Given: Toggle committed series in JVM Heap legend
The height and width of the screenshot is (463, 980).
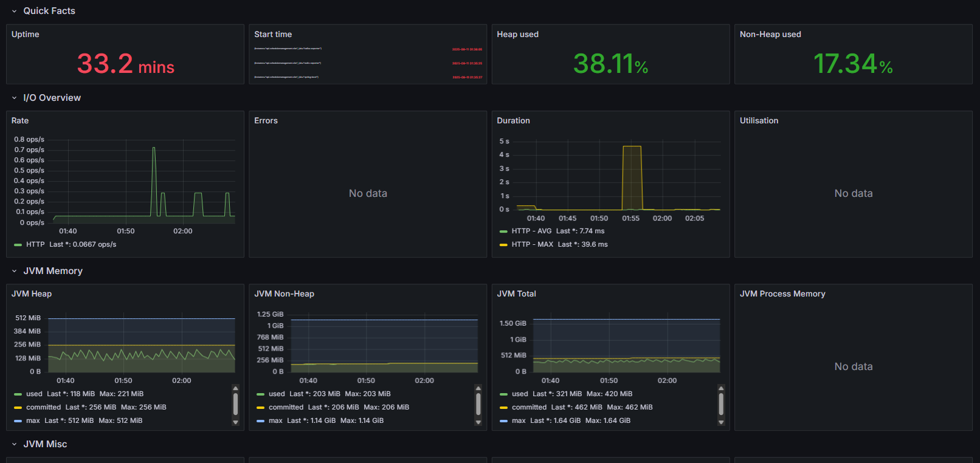Looking at the screenshot, I should pos(43,407).
